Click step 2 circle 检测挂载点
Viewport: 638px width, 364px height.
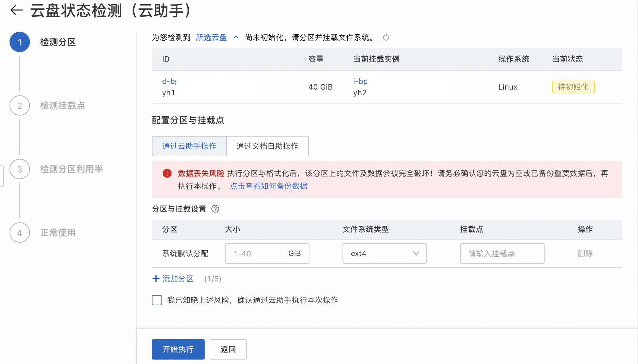coord(20,105)
